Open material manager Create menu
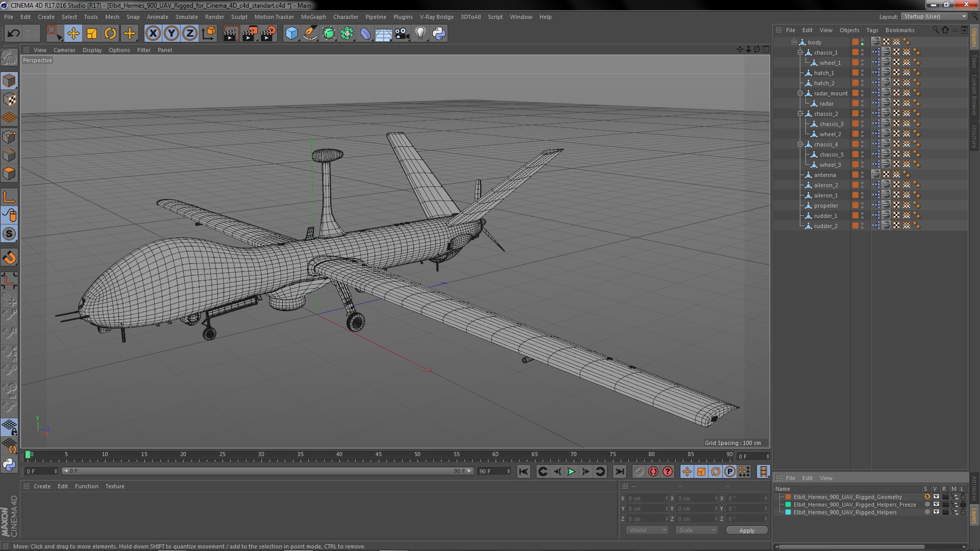This screenshot has height=551, width=980. click(42, 486)
